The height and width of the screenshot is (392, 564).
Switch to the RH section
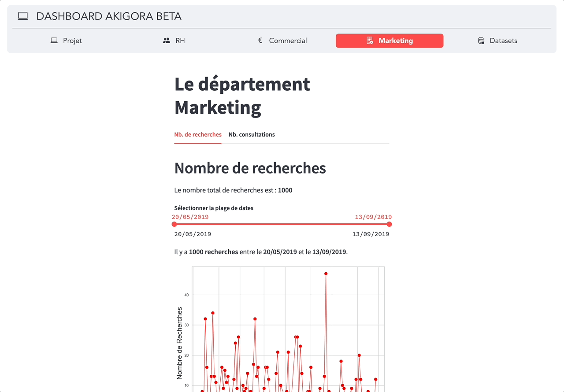[174, 41]
